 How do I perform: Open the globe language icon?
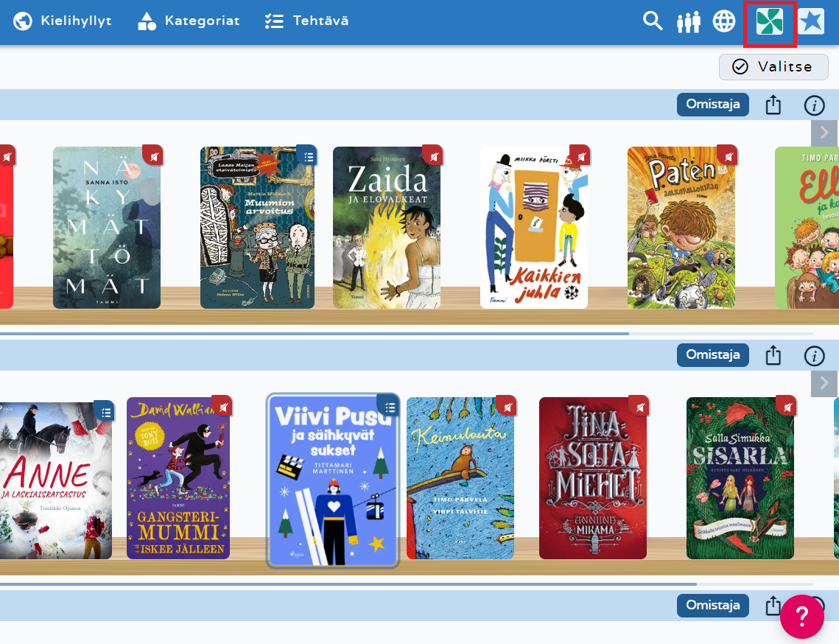(724, 21)
